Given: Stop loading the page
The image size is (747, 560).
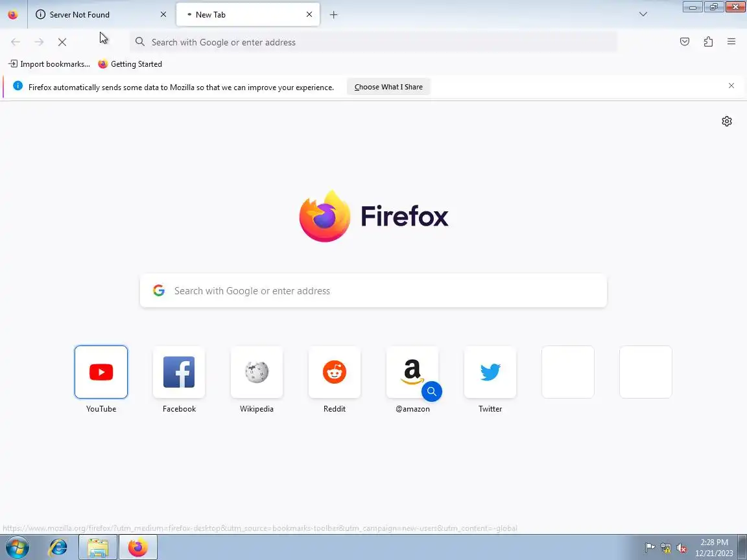Looking at the screenshot, I should [x=62, y=42].
